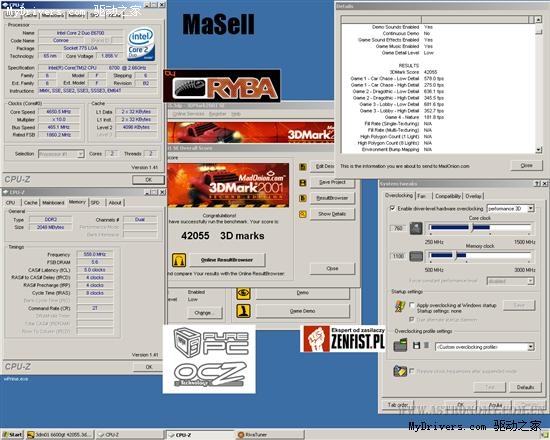This screenshot has width=550, height=440.
Task: Click the yellow joystick Game Demo icon
Action: [243, 311]
